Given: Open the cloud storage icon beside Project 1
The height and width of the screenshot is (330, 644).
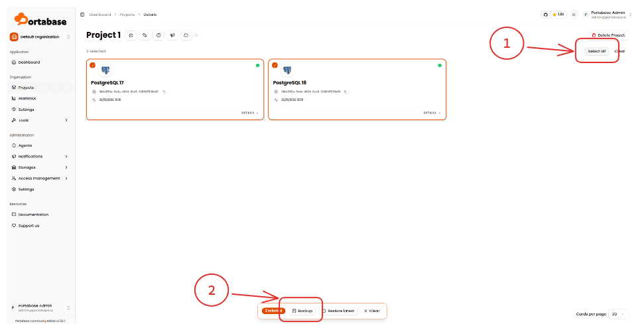Looking at the screenshot, I should pyautogui.click(x=186, y=35).
